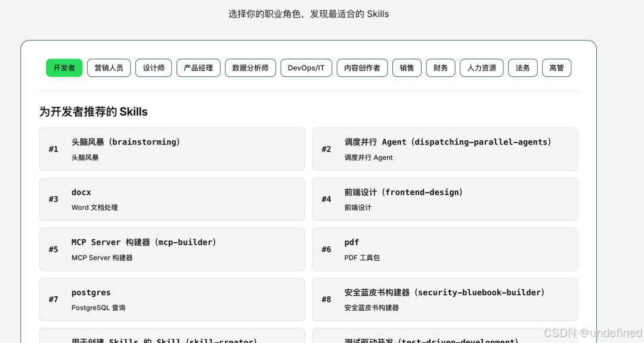This screenshot has height=343, width=644.
Task: Click the PDF 工具包 description
Action: point(362,258)
